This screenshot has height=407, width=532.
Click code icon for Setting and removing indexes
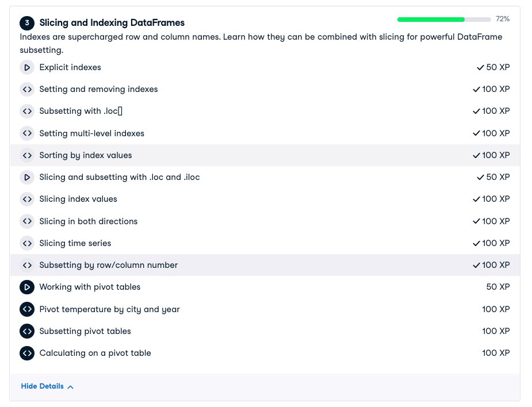pos(27,90)
